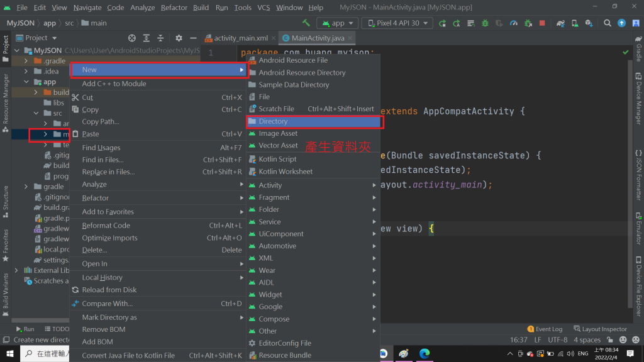This screenshot has width=644, height=362.
Task: Click the Debug app bug icon
Action: click(485, 23)
